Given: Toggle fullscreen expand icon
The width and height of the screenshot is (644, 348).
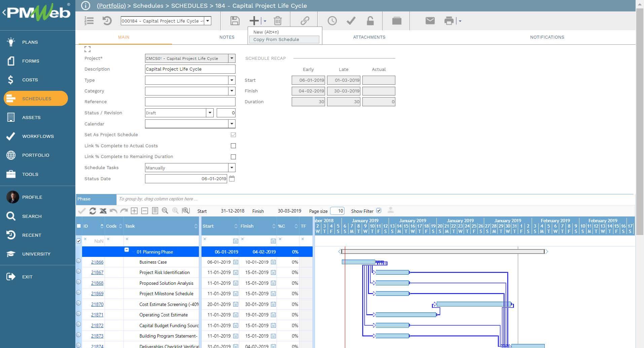Looking at the screenshot, I should (x=87, y=49).
